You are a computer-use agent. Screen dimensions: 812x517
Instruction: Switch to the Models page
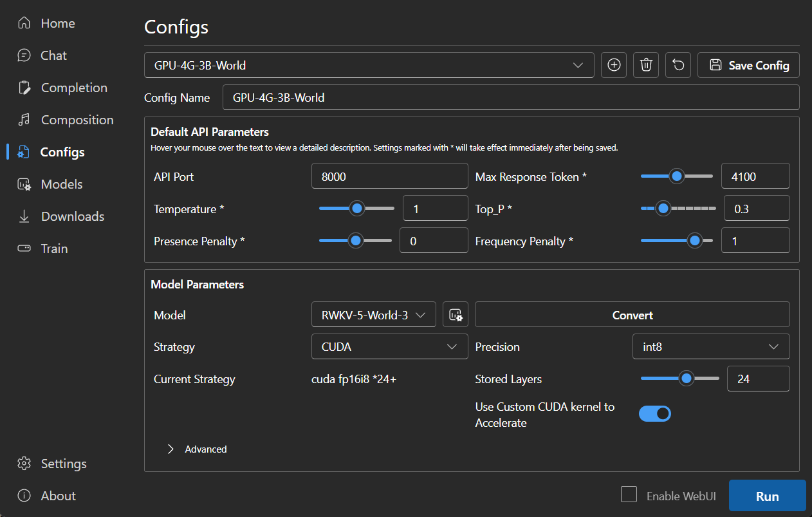pos(61,184)
